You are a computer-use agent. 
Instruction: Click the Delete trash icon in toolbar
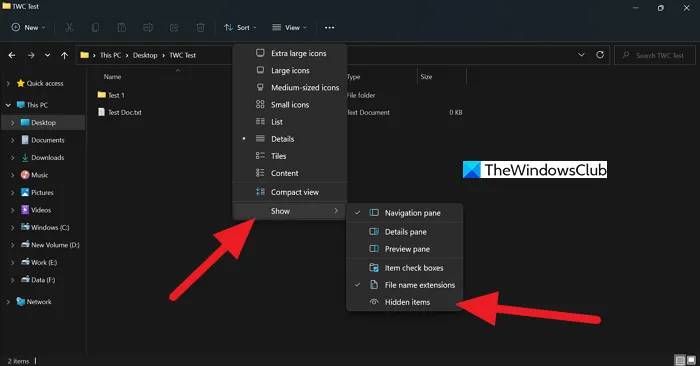click(x=200, y=28)
